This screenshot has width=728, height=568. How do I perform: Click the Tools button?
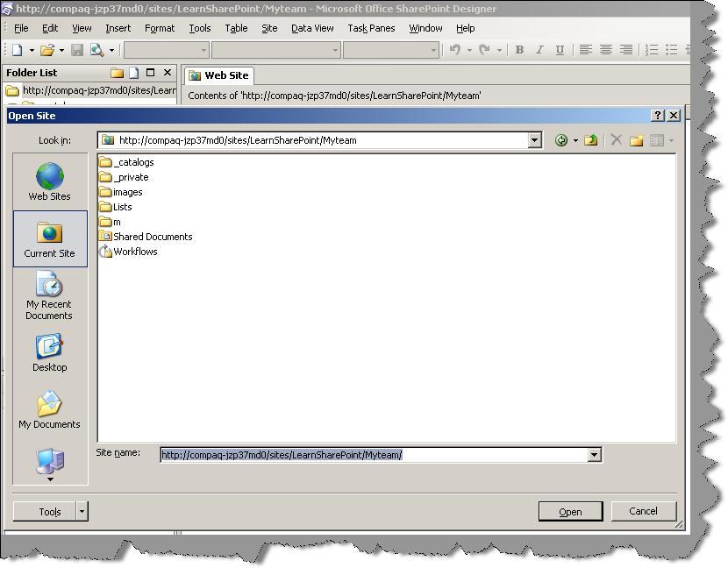tap(45, 511)
